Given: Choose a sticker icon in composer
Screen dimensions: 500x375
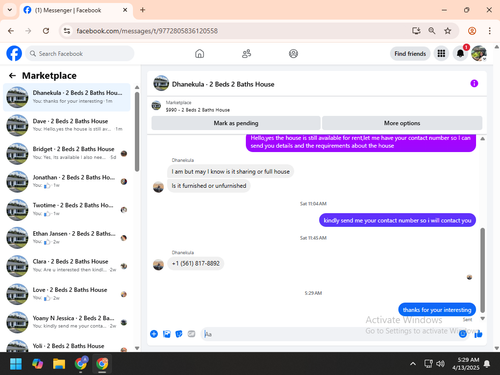Looking at the screenshot, I should pyautogui.click(x=179, y=334).
